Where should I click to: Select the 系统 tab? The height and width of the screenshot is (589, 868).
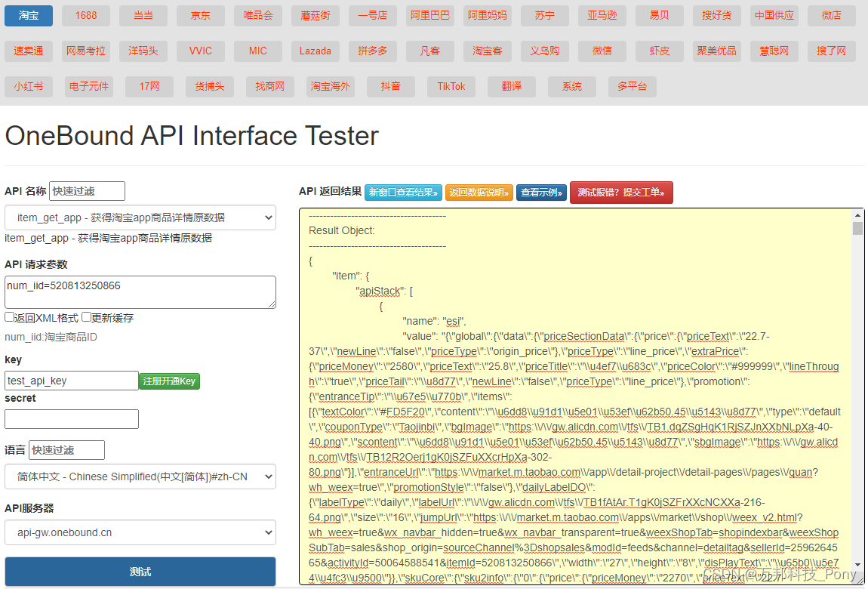click(572, 86)
